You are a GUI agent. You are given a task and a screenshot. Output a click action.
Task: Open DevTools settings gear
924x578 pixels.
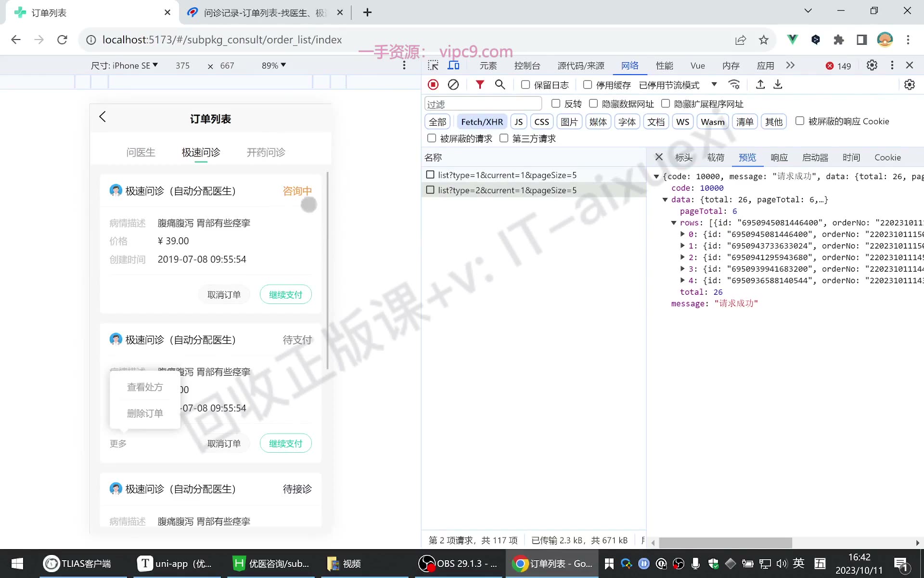point(872,66)
